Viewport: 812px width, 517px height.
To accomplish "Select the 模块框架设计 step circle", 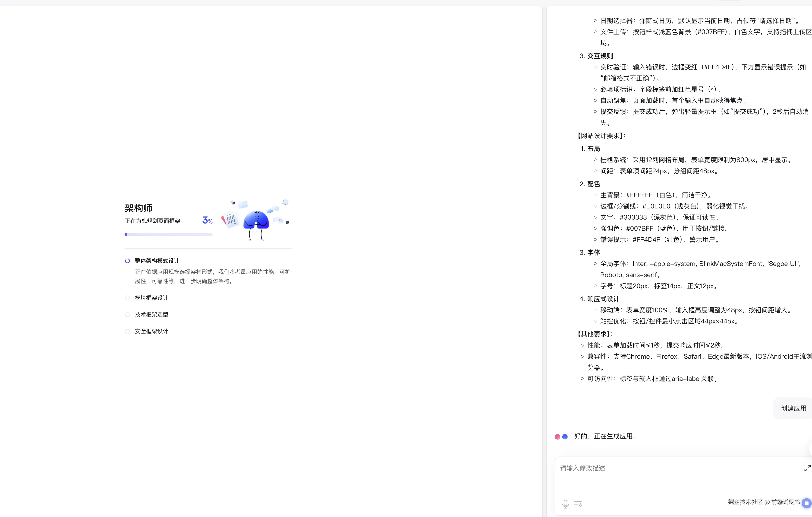I will tap(127, 298).
